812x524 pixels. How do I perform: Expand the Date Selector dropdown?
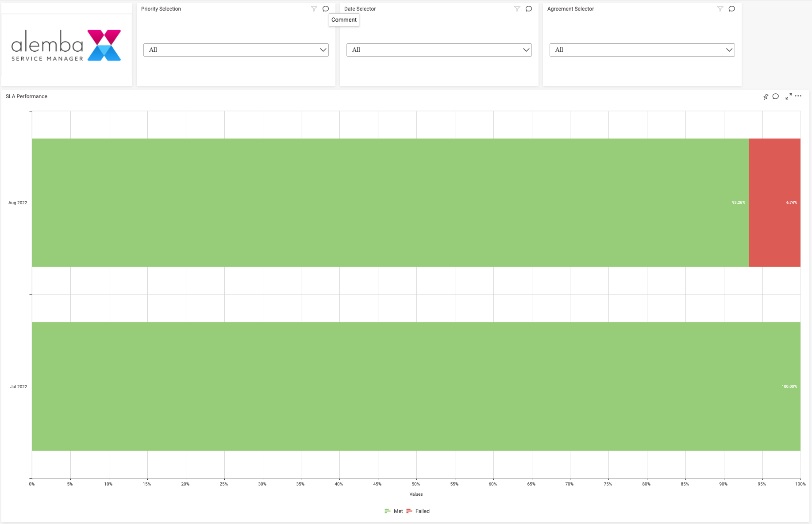[x=439, y=50]
